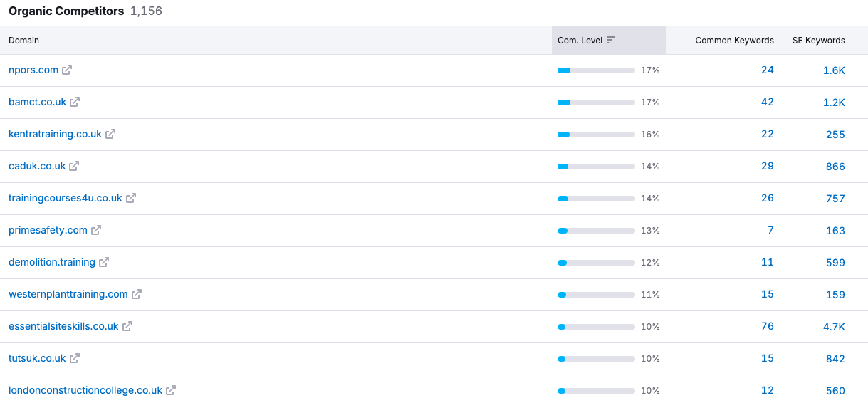Open external link icon next to npors.com
This screenshot has height=403, width=868.
[67, 70]
